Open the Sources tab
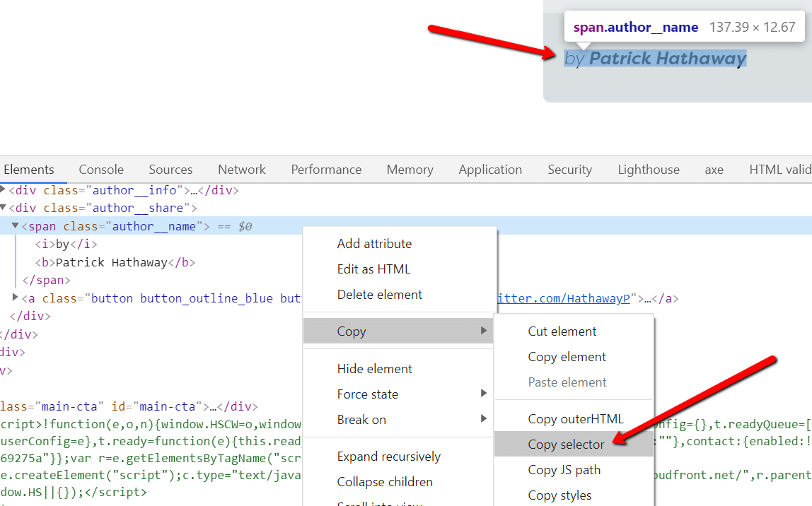This screenshot has height=506, width=812. (170, 170)
